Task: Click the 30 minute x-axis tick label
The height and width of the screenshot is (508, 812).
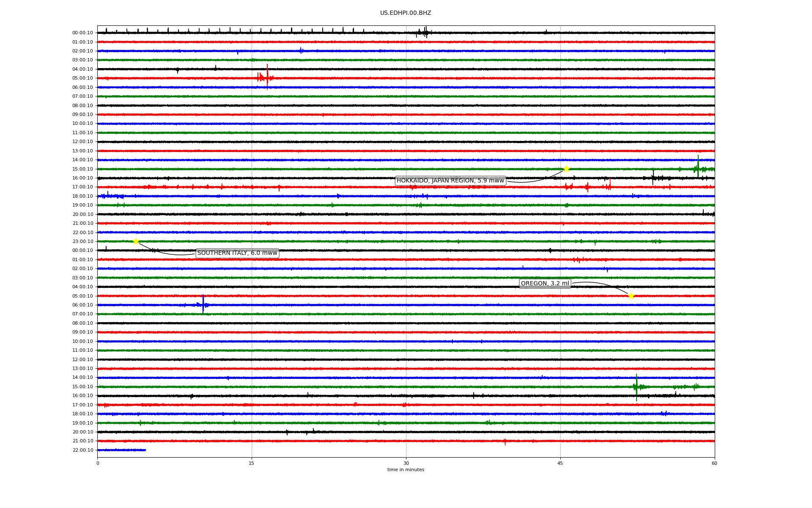Action: click(406, 463)
